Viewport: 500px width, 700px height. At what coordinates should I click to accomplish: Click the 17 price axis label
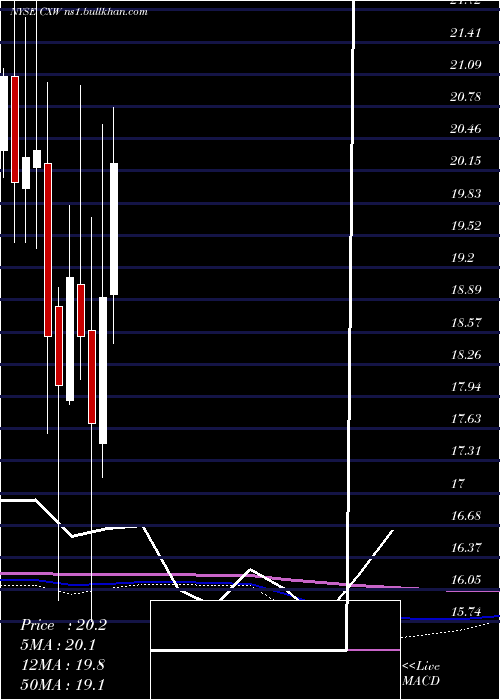tap(458, 483)
